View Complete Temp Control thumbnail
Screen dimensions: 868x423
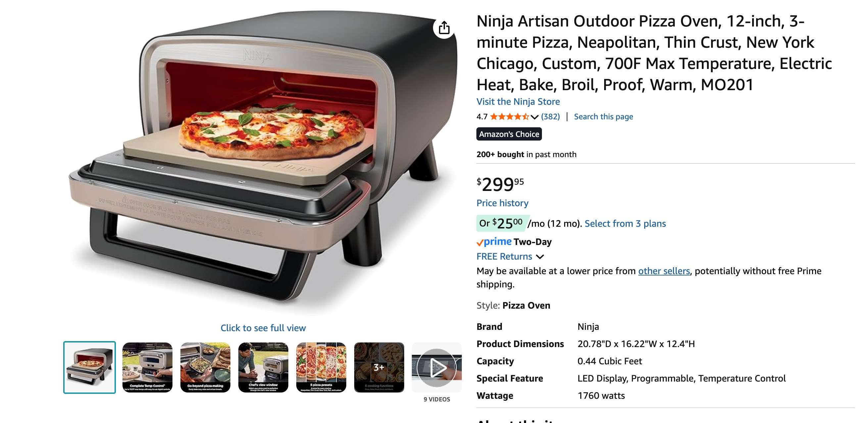[147, 367]
